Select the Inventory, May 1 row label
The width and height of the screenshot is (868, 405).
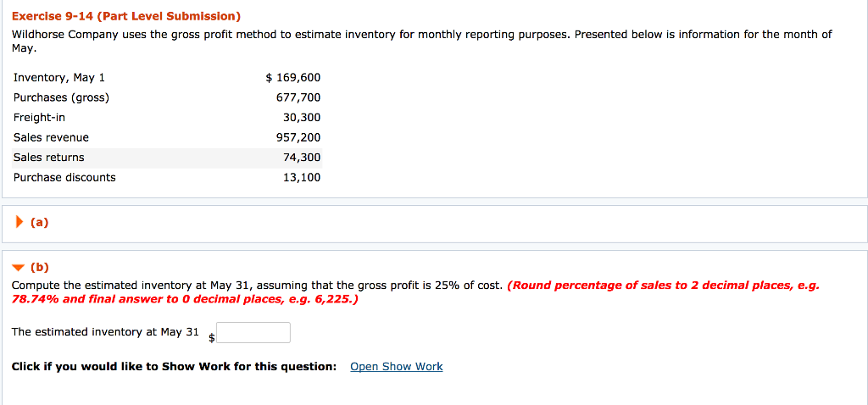(59, 78)
